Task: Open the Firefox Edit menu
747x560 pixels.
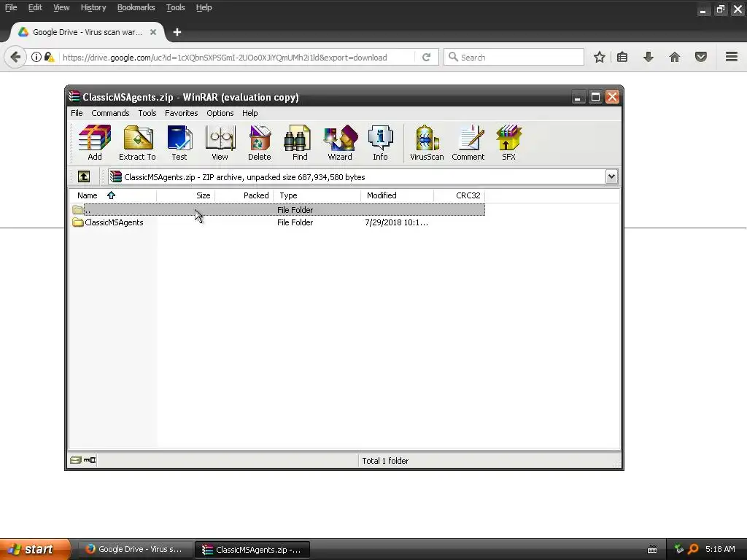Action: [35, 7]
